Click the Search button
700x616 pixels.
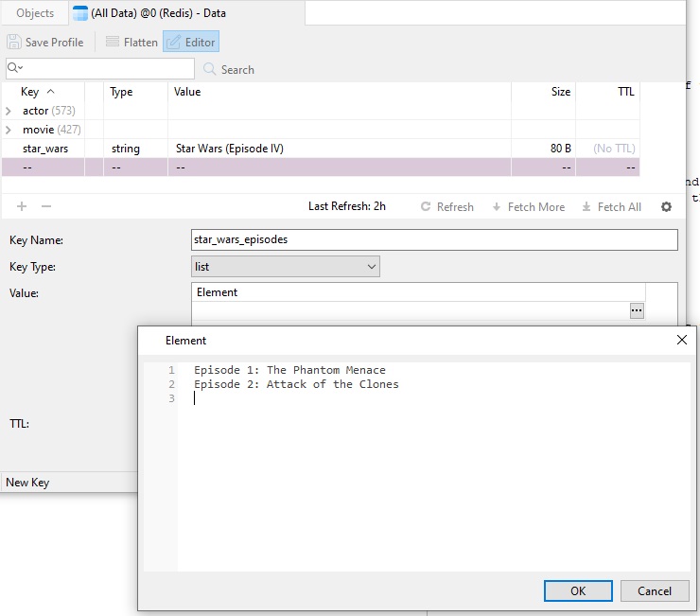(229, 69)
